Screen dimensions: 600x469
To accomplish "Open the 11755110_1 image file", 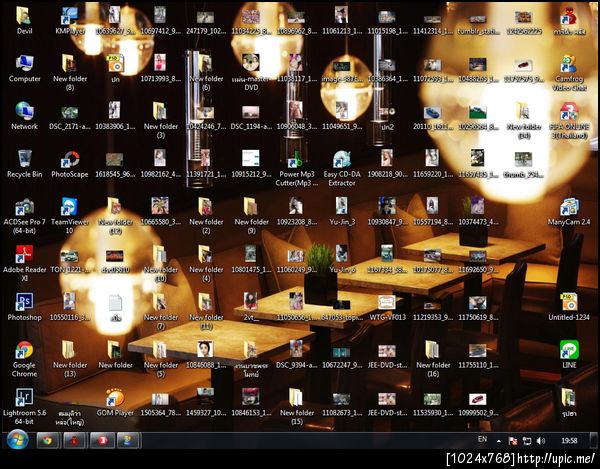I will [478, 355].
